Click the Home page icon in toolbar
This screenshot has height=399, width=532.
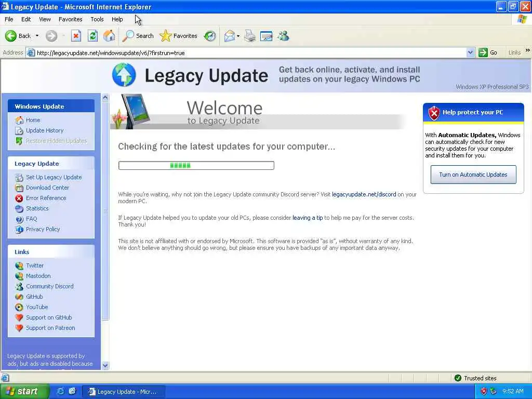(109, 36)
